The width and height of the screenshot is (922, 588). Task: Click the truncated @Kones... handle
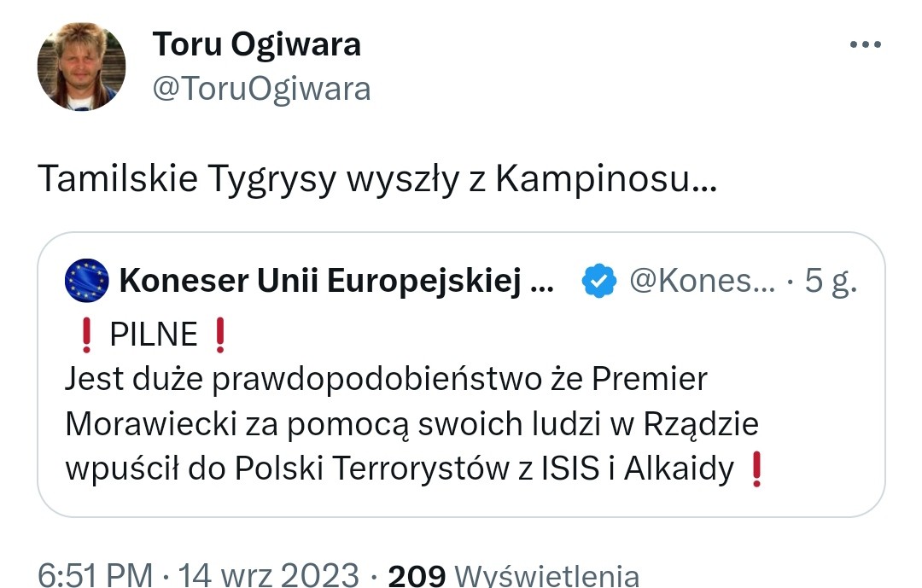[x=702, y=281]
